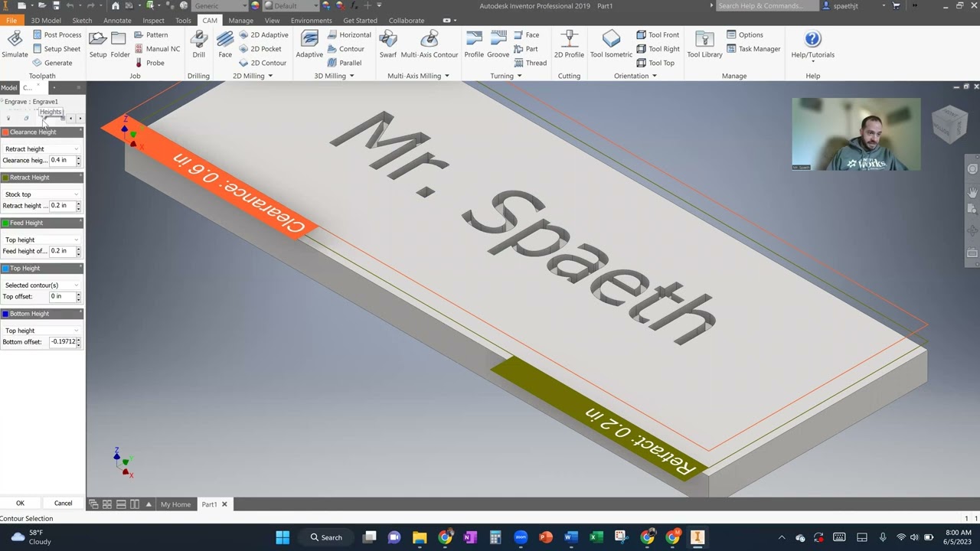
Task: Open File Explorer from taskbar
Action: (x=420, y=537)
